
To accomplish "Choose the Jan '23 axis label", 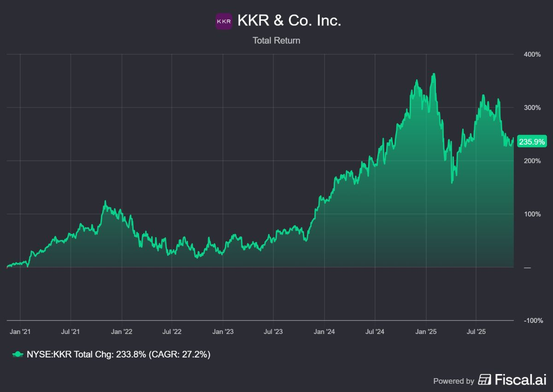I will click(223, 331).
